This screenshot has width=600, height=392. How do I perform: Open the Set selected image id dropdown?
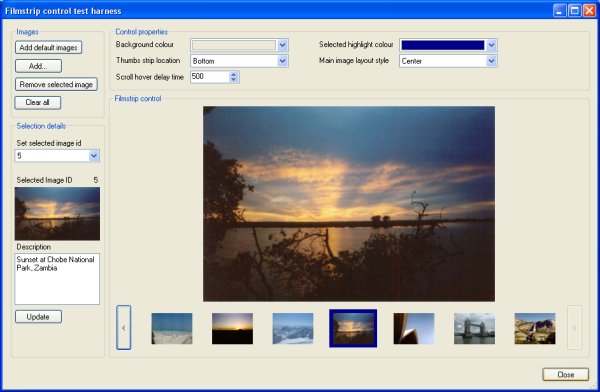(x=94, y=156)
